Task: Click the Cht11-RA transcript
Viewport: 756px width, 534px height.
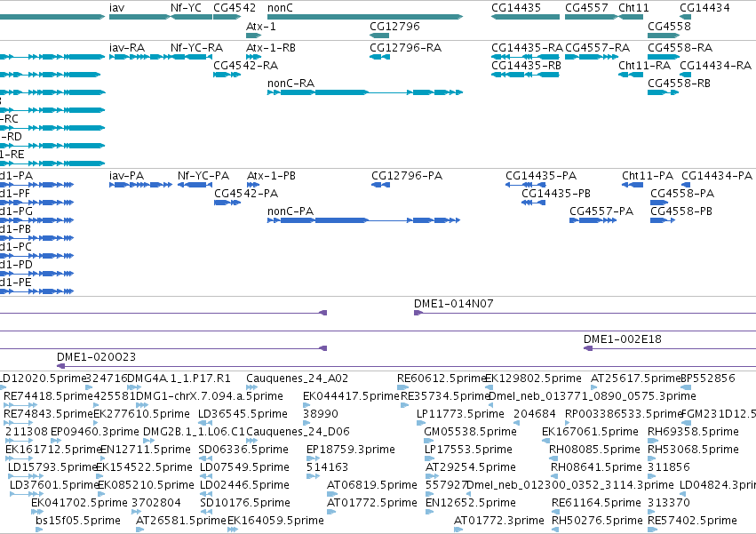Action: point(631,75)
